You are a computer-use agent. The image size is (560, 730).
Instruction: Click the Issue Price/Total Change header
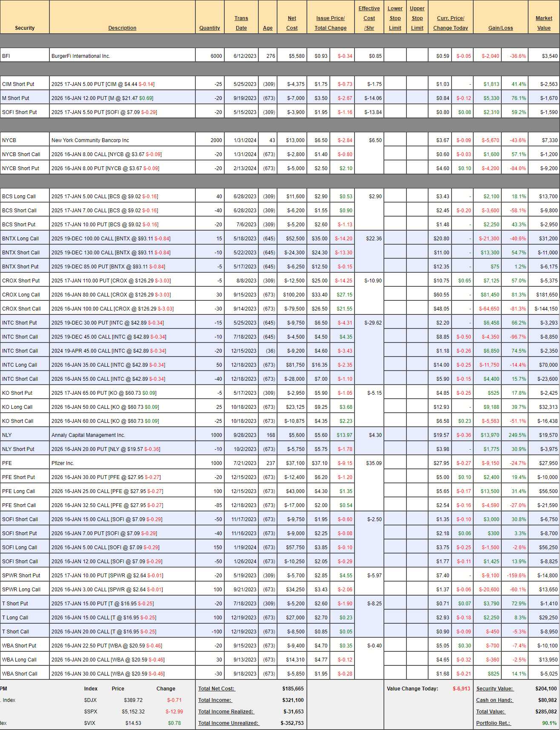pyautogui.click(x=330, y=23)
